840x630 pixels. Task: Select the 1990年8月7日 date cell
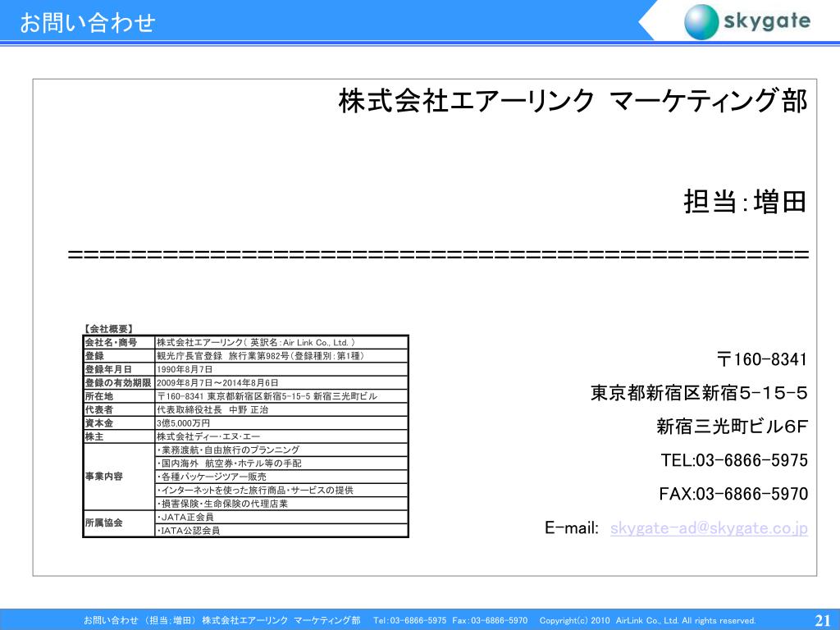282,369
